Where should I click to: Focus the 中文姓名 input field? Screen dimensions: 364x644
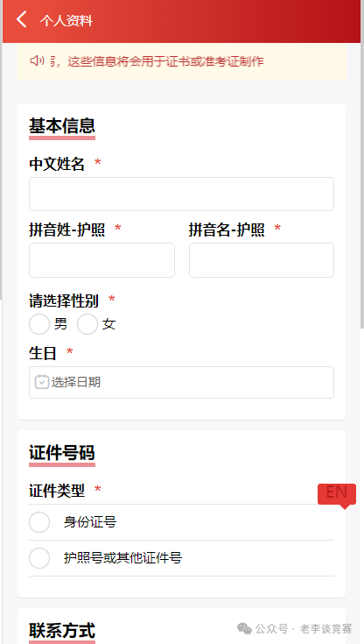coord(181,194)
